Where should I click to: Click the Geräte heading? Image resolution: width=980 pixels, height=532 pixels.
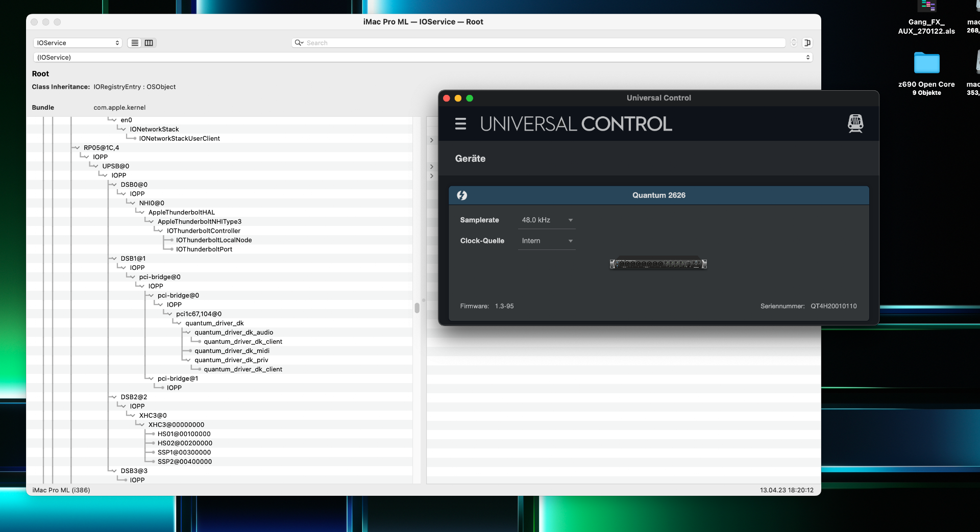click(470, 159)
